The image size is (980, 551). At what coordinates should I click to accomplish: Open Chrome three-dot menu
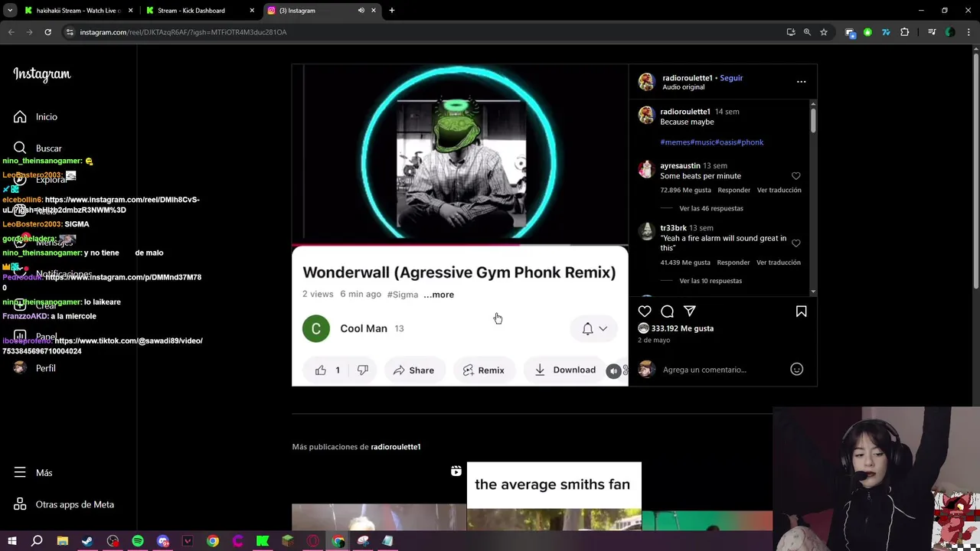(969, 32)
